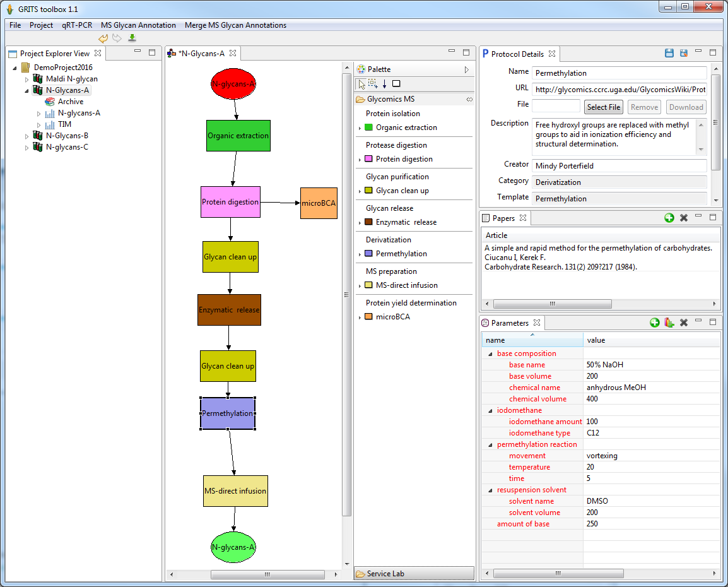Click the redo arrow in the main toolbar
This screenshot has height=587, width=728.
click(117, 38)
